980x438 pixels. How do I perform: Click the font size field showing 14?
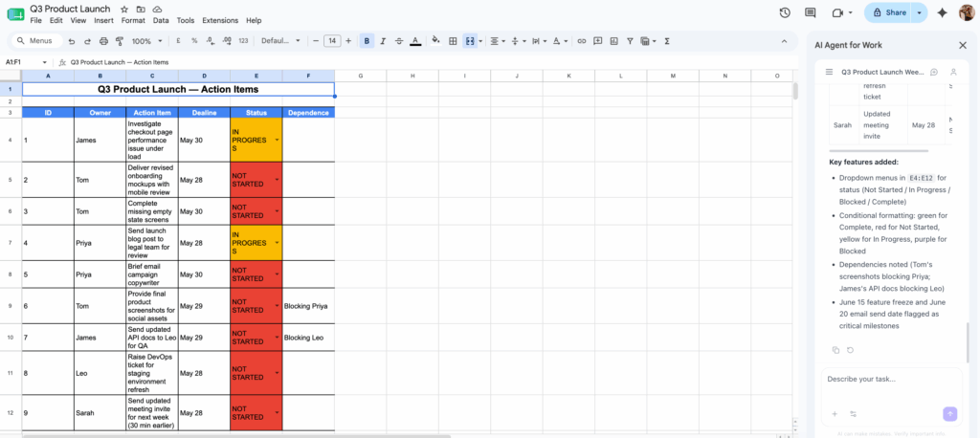point(332,41)
